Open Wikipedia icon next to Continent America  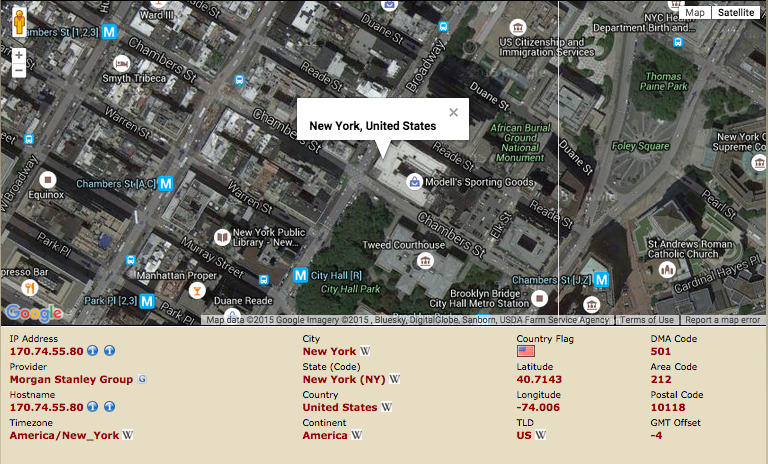point(357,435)
